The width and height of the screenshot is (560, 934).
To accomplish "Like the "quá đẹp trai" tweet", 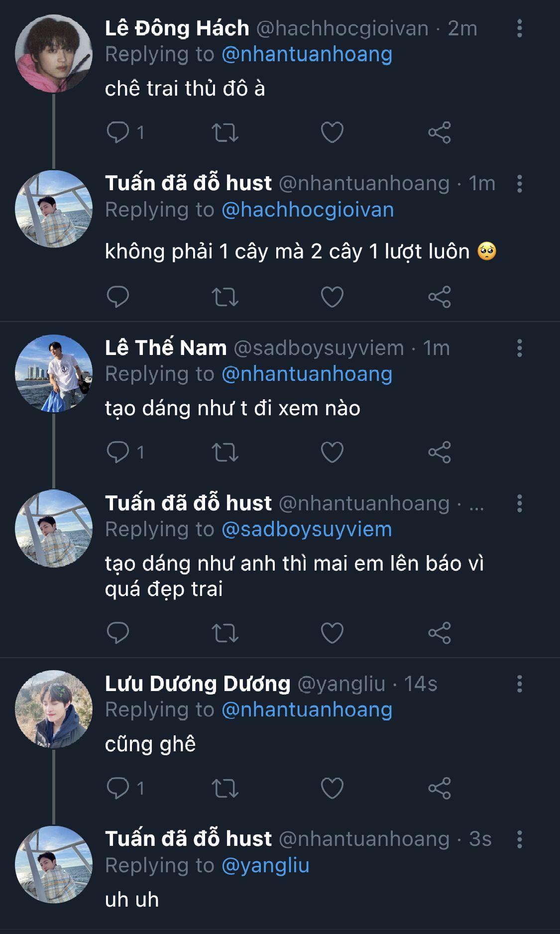I will pyautogui.click(x=332, y=633).
